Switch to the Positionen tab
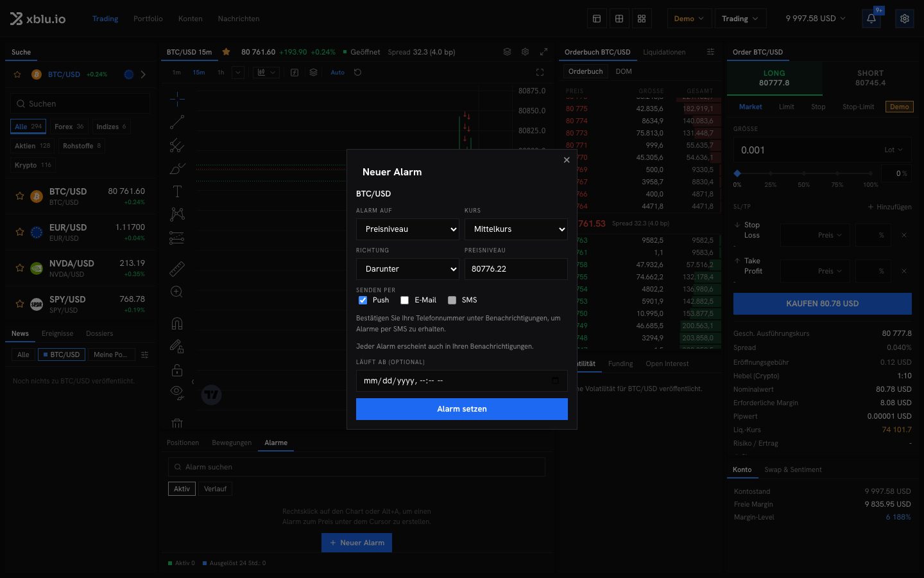 point(183,442)
